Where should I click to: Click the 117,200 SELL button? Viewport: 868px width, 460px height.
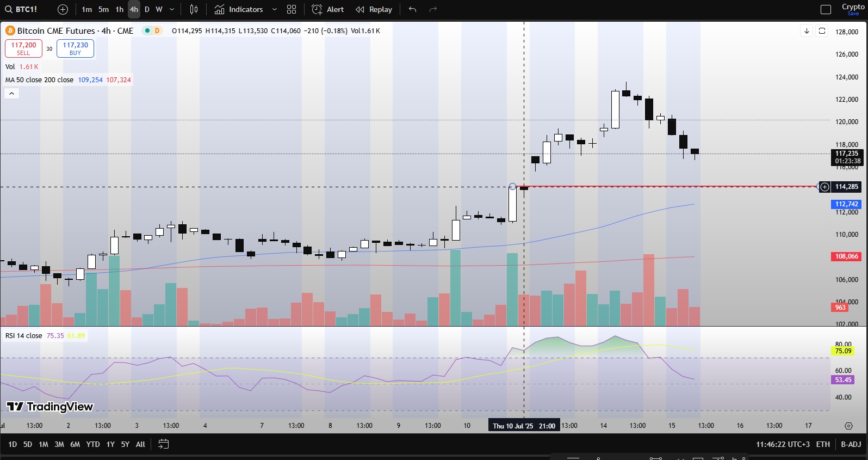[23, 48]
